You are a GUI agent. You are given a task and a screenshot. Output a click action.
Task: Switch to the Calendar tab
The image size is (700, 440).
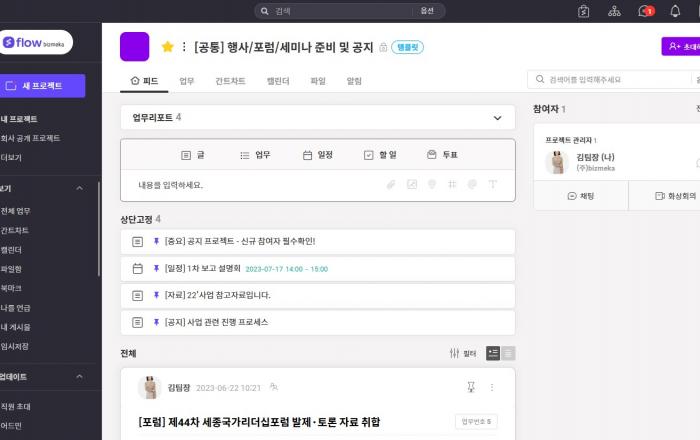[278, 81]
